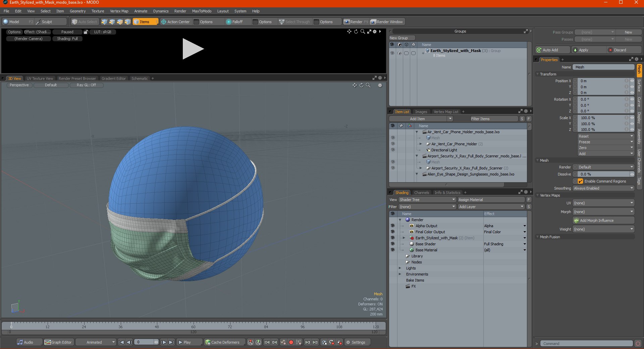Open the Smoothing dropdown
The width and height of the screenshot is (644, 349).
tap(603, 188)
